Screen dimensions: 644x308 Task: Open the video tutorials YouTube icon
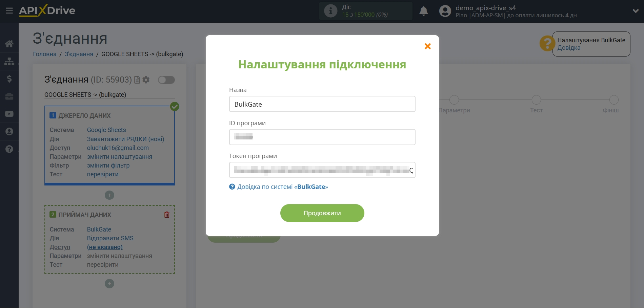[9, 114]
